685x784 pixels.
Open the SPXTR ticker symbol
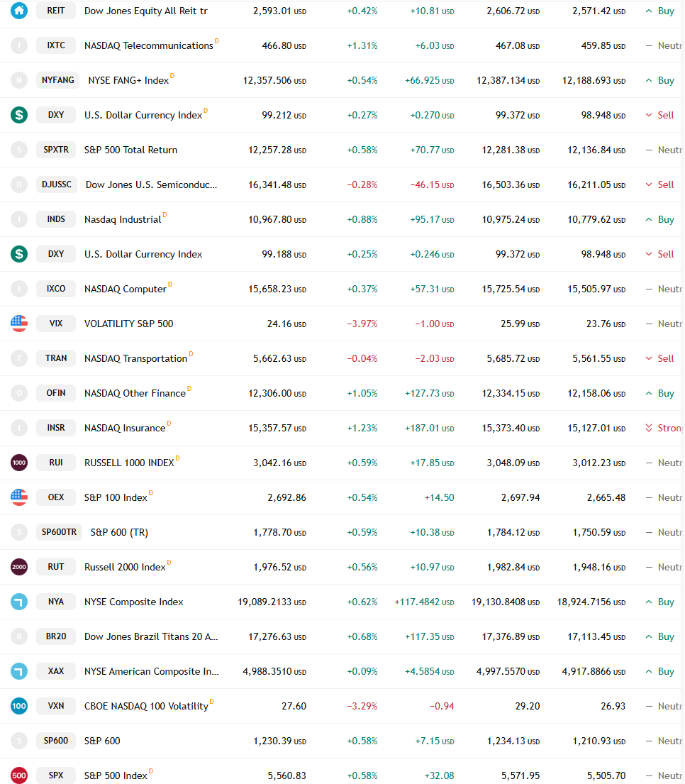56,150
